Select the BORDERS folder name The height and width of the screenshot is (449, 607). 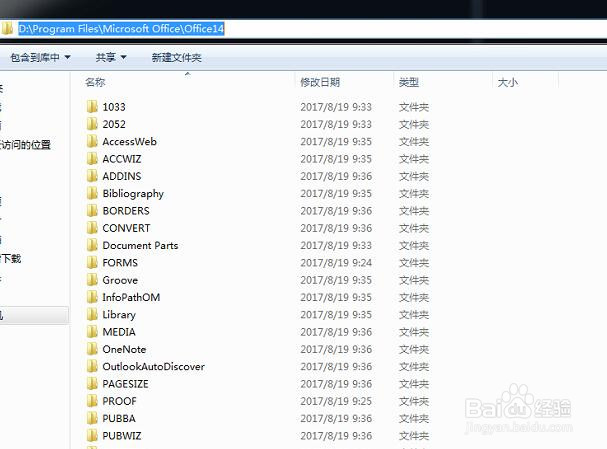coord(126,211)
